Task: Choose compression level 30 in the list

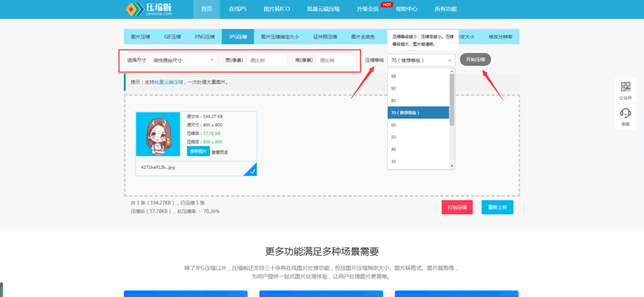Action: 418,162
